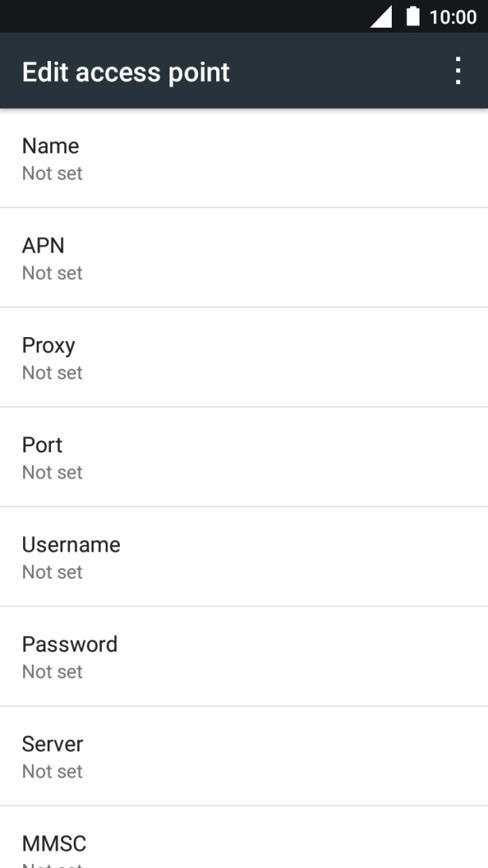Tap 'Not set' under APN
Image resolution: width=488 pixels, height=868 pixels.
click(x=52, y=273)
